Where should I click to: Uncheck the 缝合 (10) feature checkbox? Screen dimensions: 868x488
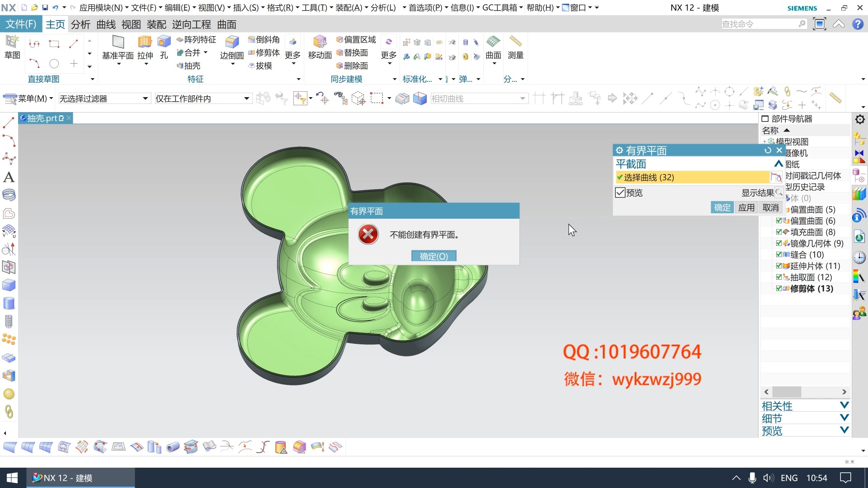[x=778, y=254]
